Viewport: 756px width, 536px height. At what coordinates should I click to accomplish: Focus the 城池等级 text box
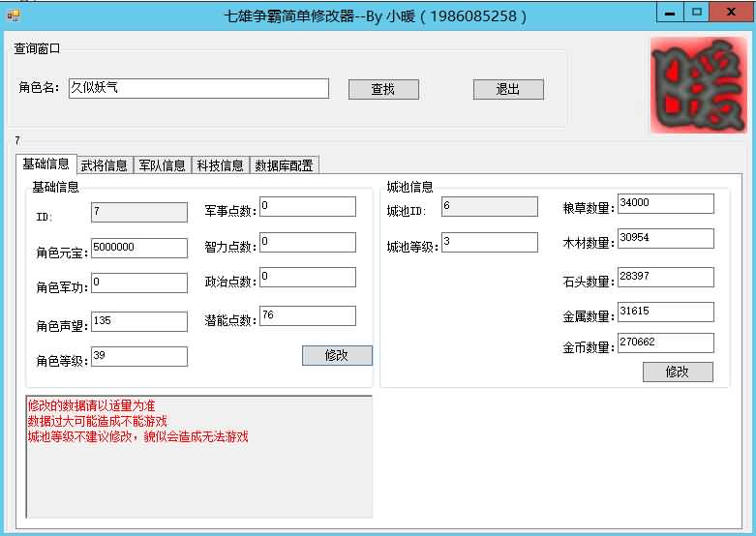point(489,242)
